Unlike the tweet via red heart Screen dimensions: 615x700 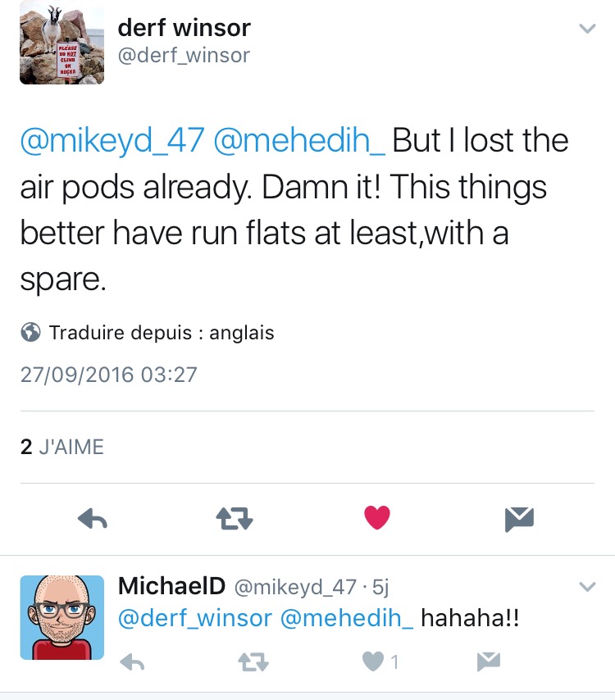tap(377, 517)
